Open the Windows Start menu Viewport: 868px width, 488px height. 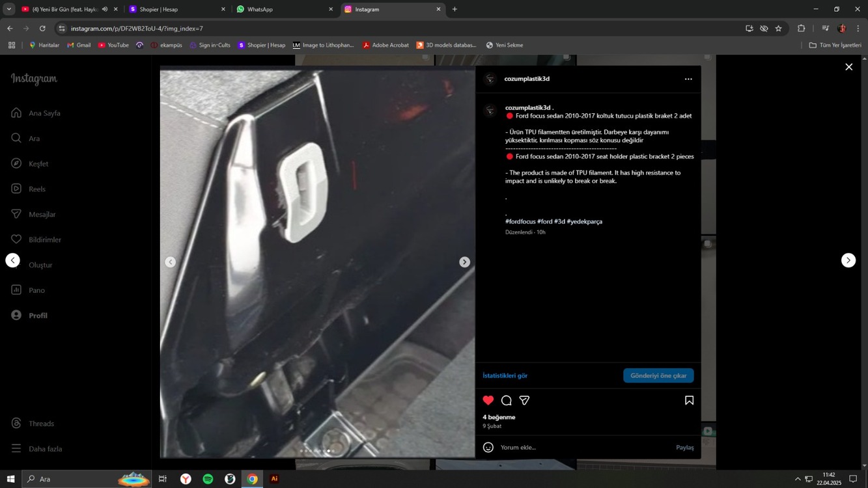(10, 479)
